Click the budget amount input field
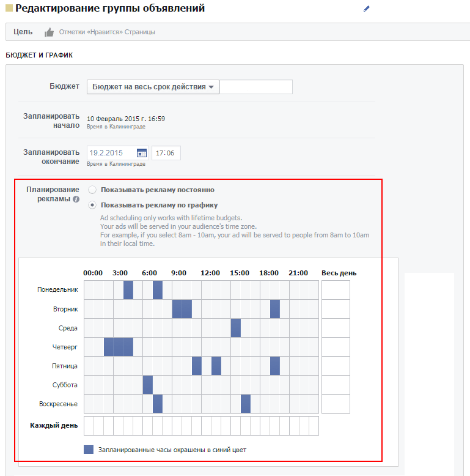470x476 pixels. (255, 87)
